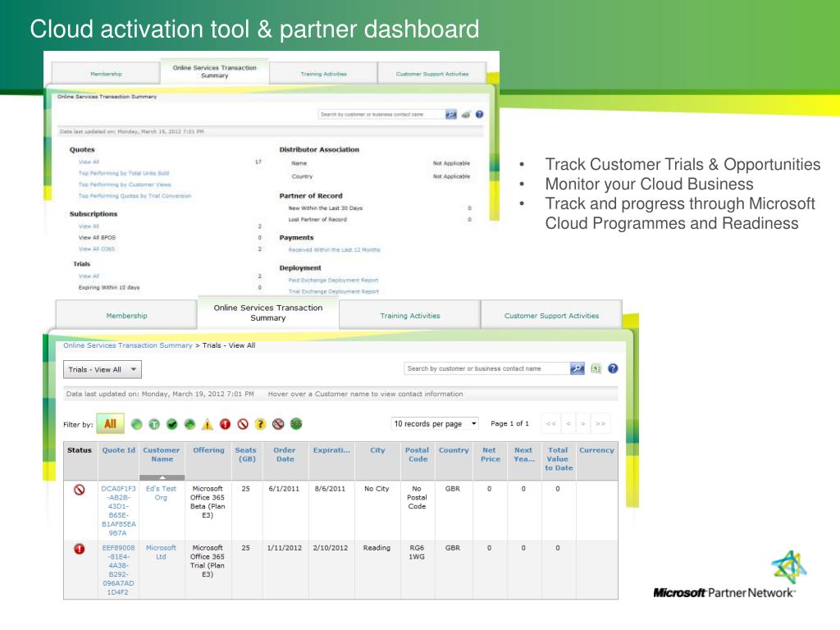The height and width of the screenshot is (630, 840).
Task: Filter trials by the crossed-out gray status icon
Action: pyautogui.click(x=278, y=424)
